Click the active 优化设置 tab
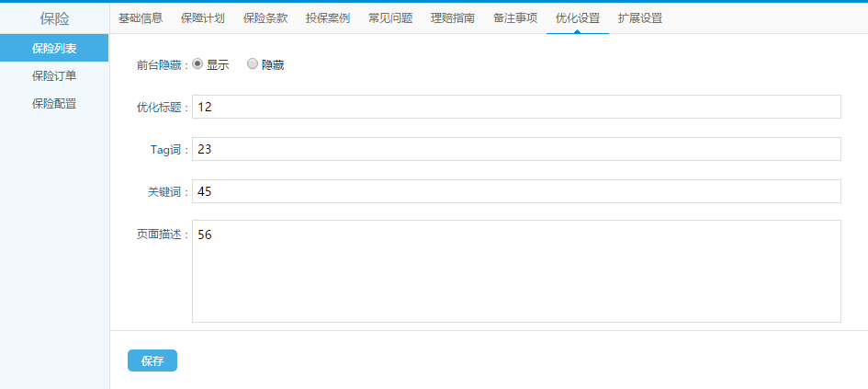868x389 pixels. click(578, 18)
